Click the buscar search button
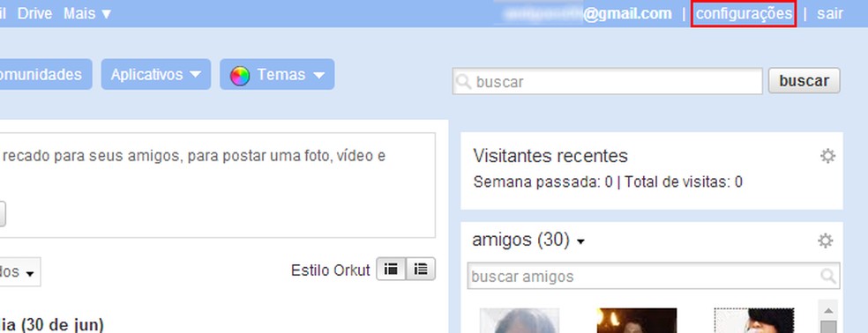The image size is (868, 333). coord(804,81)
